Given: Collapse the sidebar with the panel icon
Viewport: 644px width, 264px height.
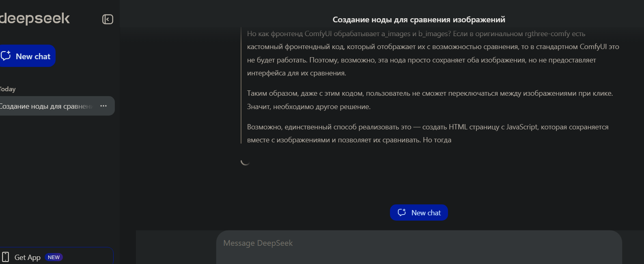Looking at the screenshot, I should click(x=108, y=19).
